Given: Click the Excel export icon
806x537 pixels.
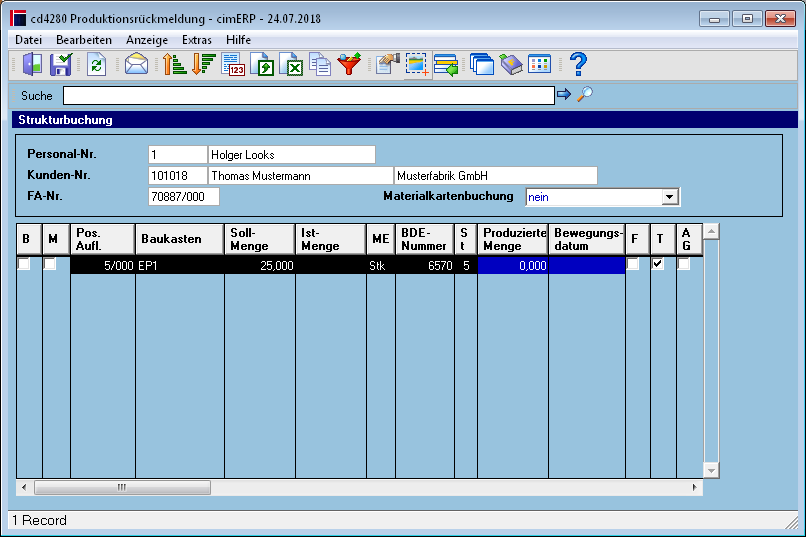Looking at the screenshot, I should [x=291, y=65].
